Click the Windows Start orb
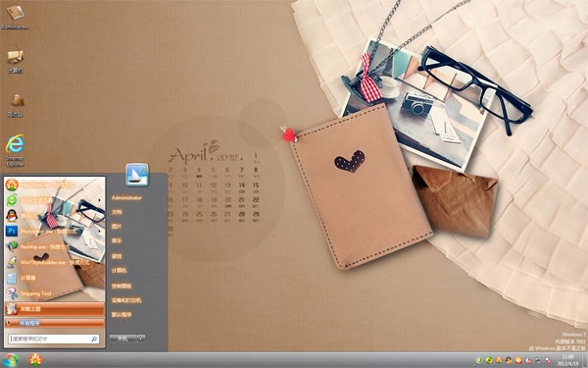The width and height of the screenshot is (588, 368). (10, 360)
